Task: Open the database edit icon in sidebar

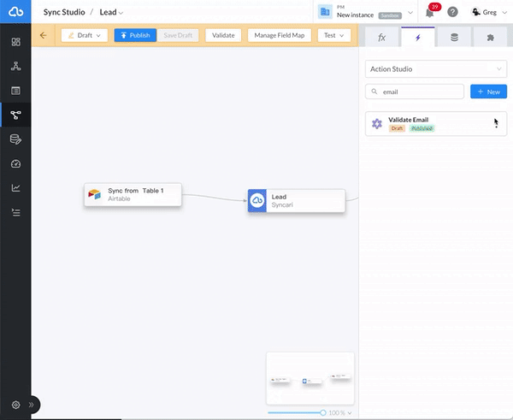Action: (x=15, y=139)
